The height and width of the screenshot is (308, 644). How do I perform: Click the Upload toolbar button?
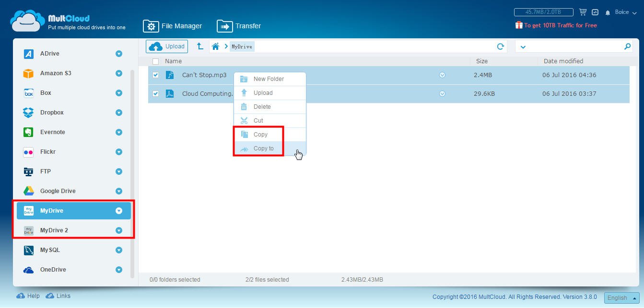pos(167,46)
